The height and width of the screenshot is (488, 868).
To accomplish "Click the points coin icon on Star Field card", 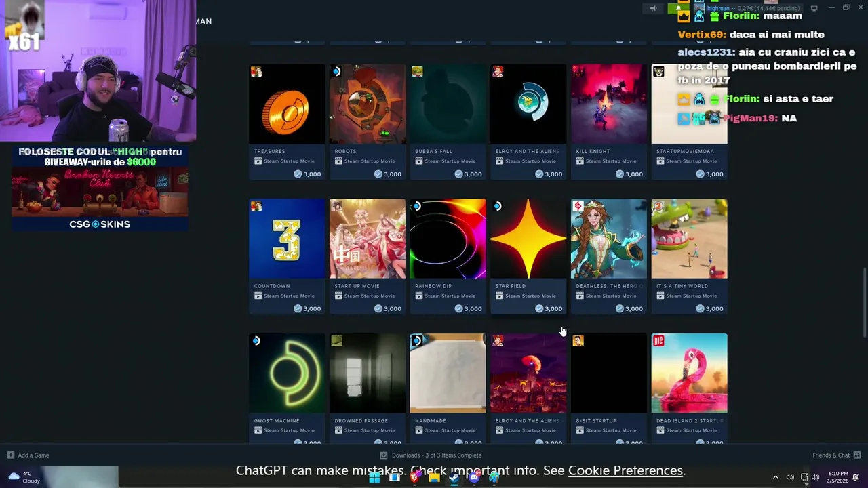I will [x=539, y=308].
